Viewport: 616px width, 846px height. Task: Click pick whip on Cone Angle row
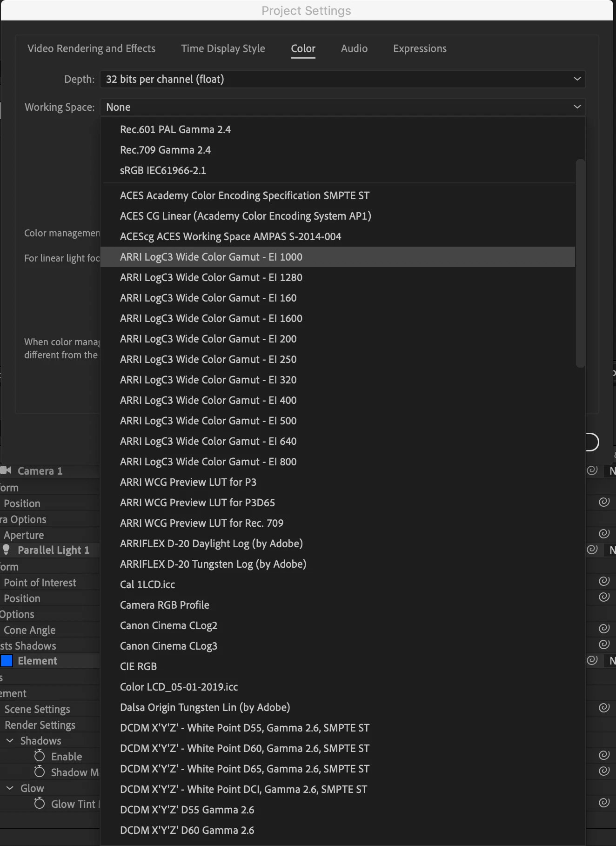pyautogui.click(x=604, y=629)
